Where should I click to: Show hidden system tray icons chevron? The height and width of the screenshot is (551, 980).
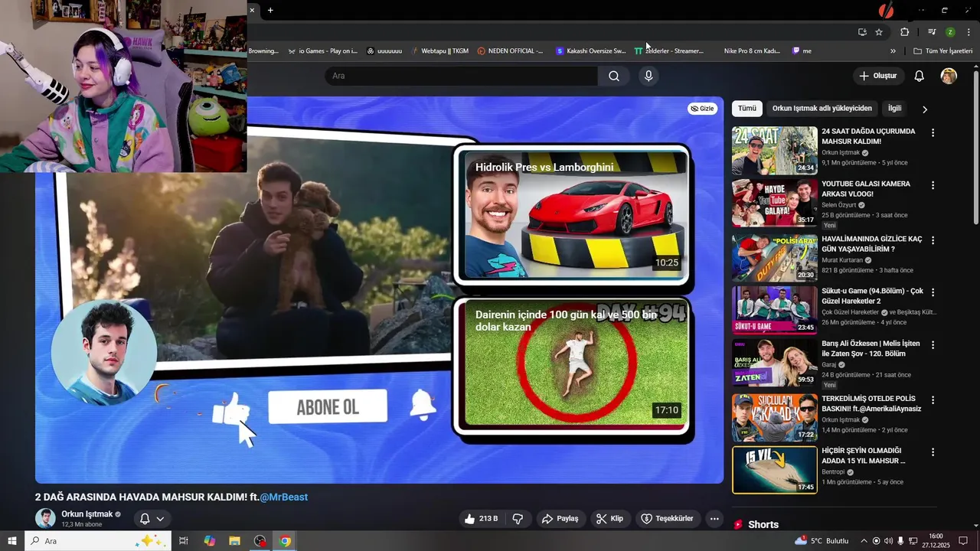864,541
